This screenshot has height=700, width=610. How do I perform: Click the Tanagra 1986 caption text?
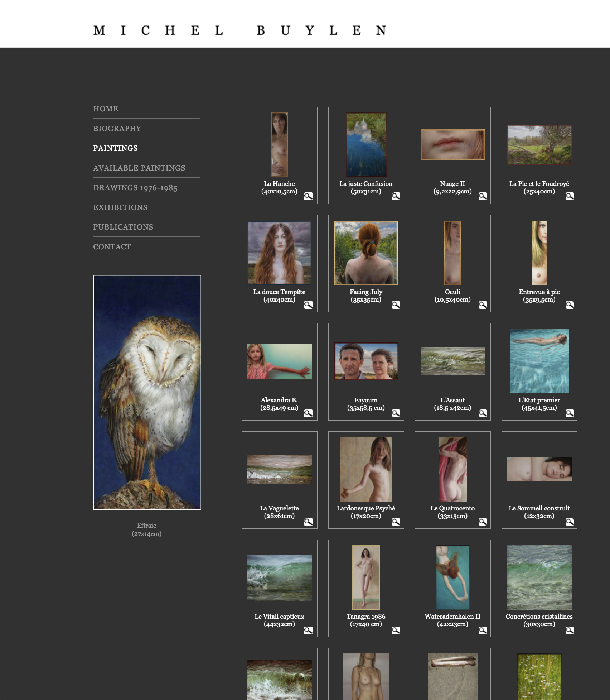(x=366, y=620)
